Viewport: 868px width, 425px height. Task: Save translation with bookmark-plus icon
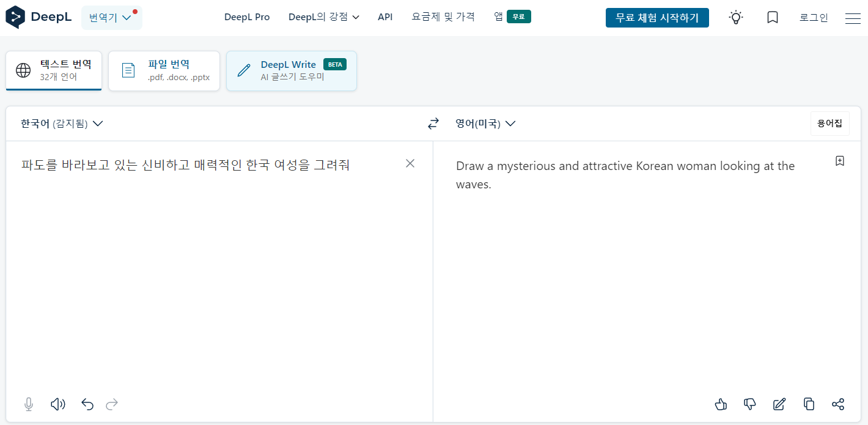tap(840, 161)
